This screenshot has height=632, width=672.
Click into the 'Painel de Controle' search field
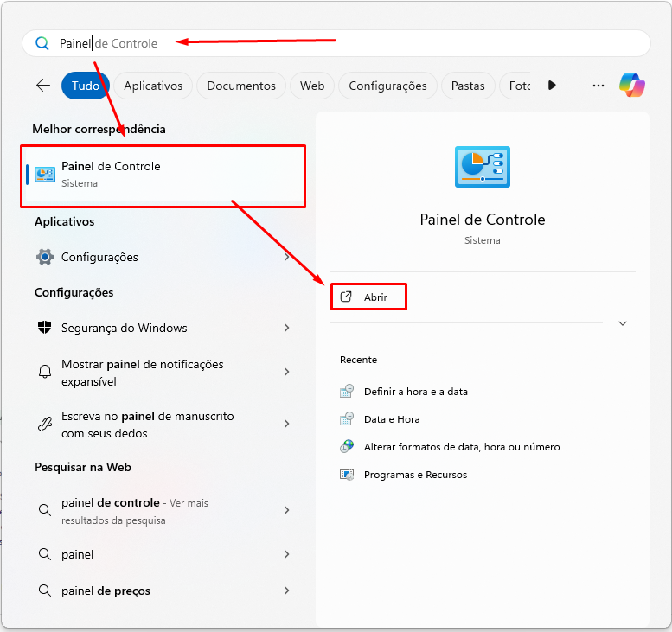tap(336, 43)
